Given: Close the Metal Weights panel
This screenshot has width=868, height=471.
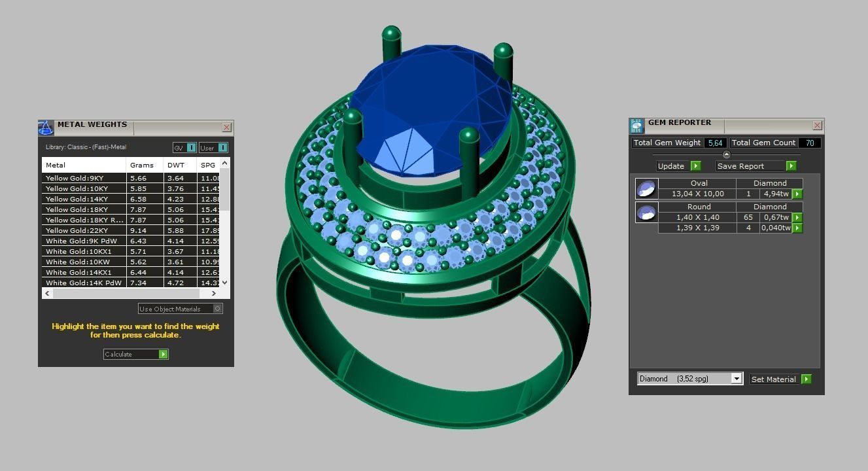Looking at the screenshot, I should 226,128.
